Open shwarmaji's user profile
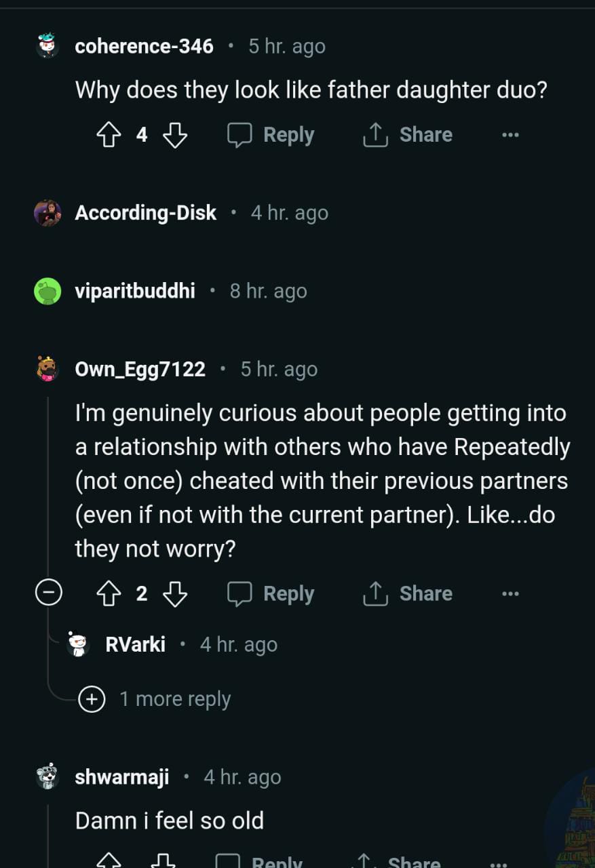 pos(121,777)
